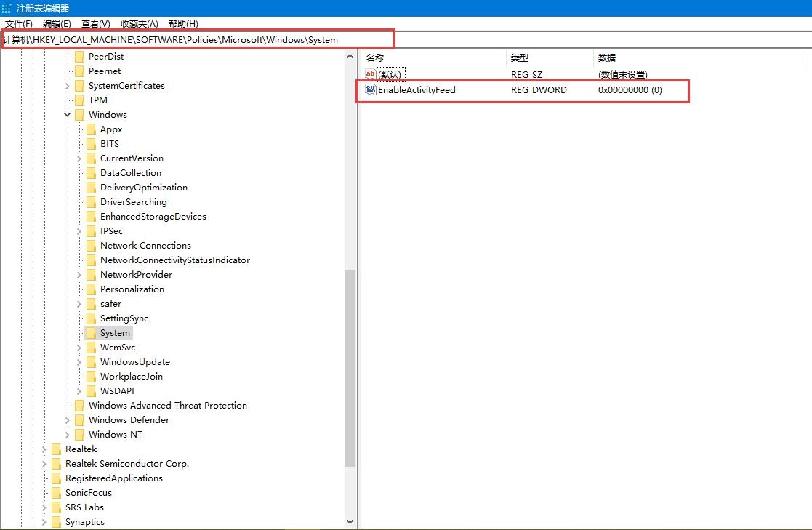Select the Network Connections folder icon
Image resolution: width=812 pixels, height=530 pixels.
91,245
